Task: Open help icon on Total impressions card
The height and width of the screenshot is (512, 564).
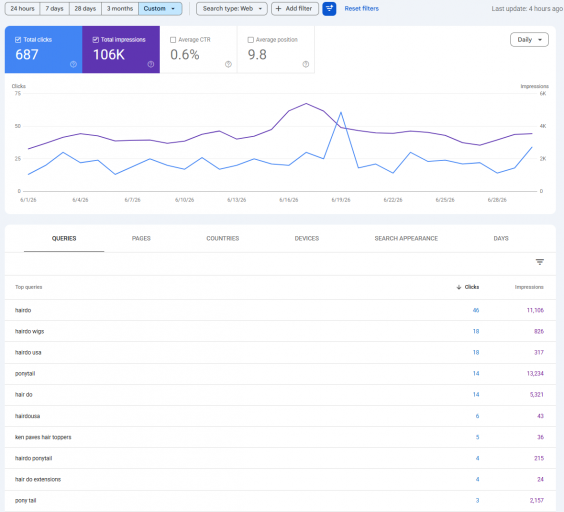Action: pos(151,64)
